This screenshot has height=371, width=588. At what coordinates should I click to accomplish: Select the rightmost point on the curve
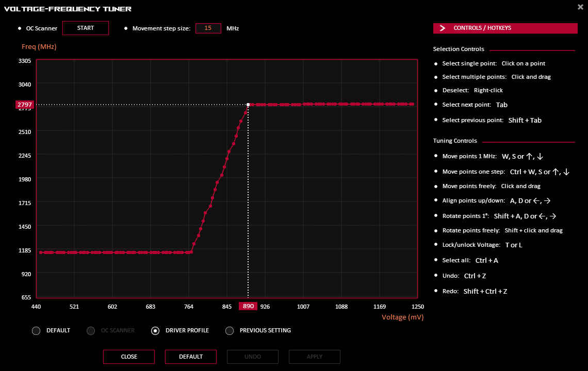[x=412, y=104]
